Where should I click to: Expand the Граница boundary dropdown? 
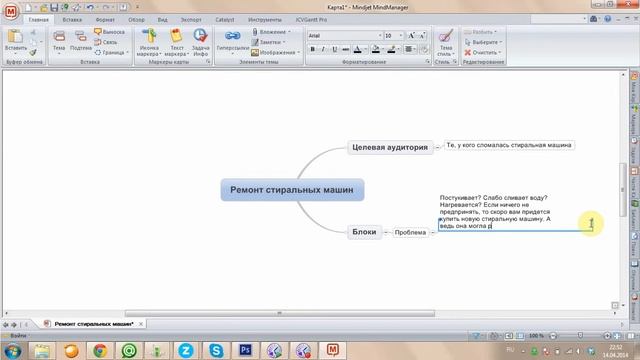(x=127, y=52)
